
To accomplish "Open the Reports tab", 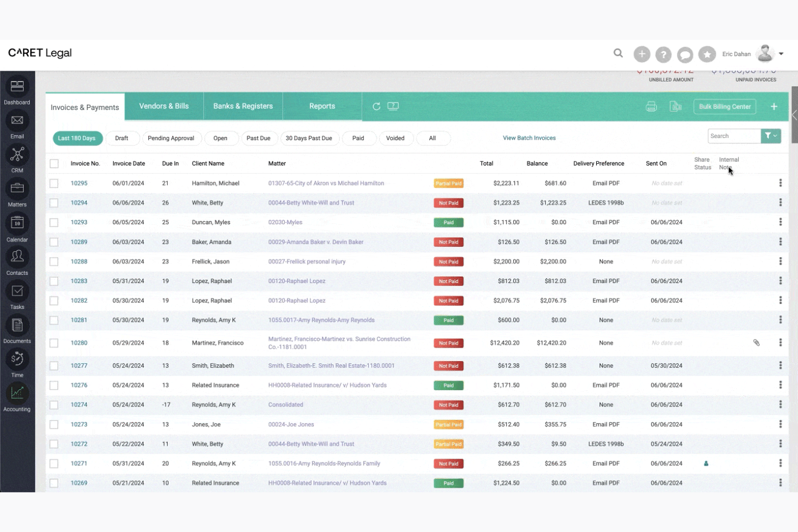I will click(x=322, y=106).
